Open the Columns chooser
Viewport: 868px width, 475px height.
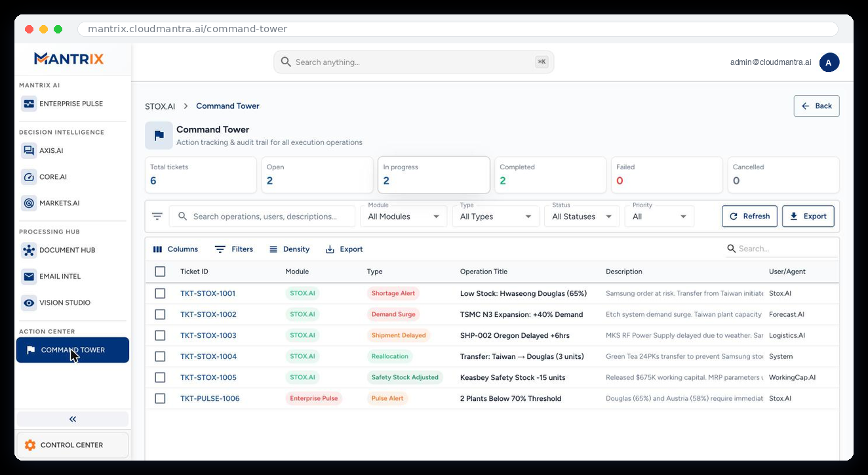(175, 249)
